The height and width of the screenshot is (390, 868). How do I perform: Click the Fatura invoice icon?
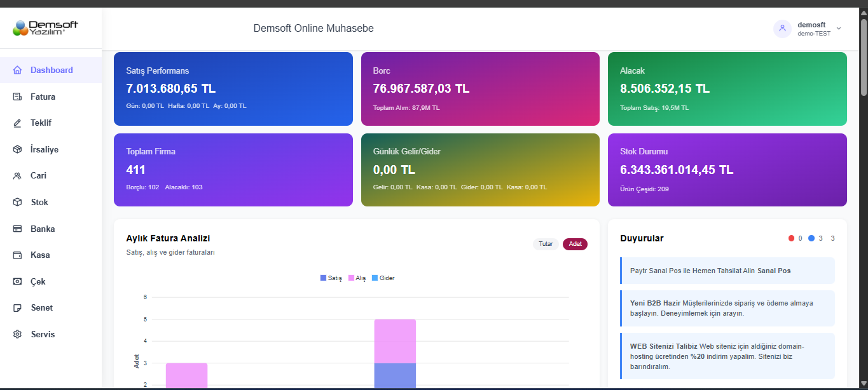(x=17, y=97)
